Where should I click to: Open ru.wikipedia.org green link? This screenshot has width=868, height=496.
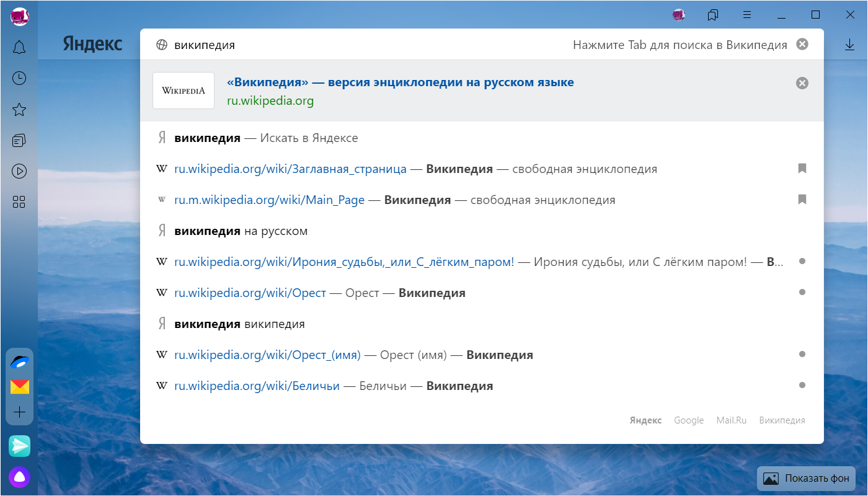[270, 101]
